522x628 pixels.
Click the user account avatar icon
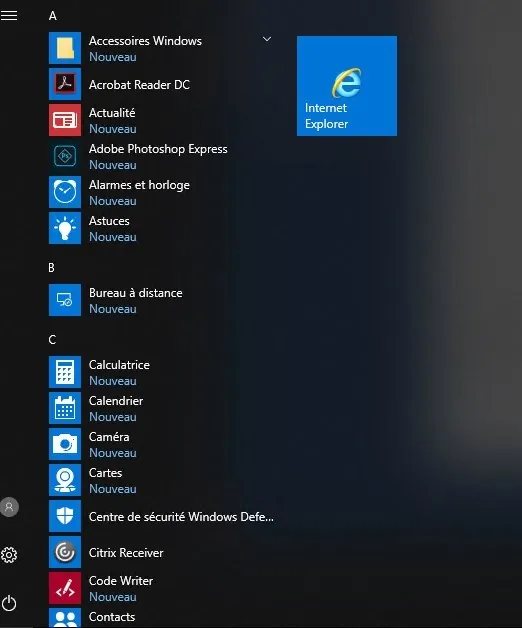(9, 507)
